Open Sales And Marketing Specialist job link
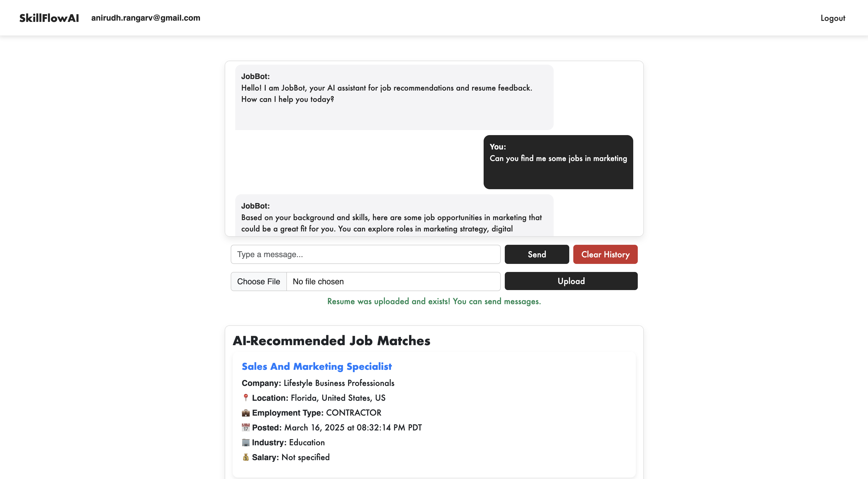This screenshot has width=868, height=479. tap(316, 366)
